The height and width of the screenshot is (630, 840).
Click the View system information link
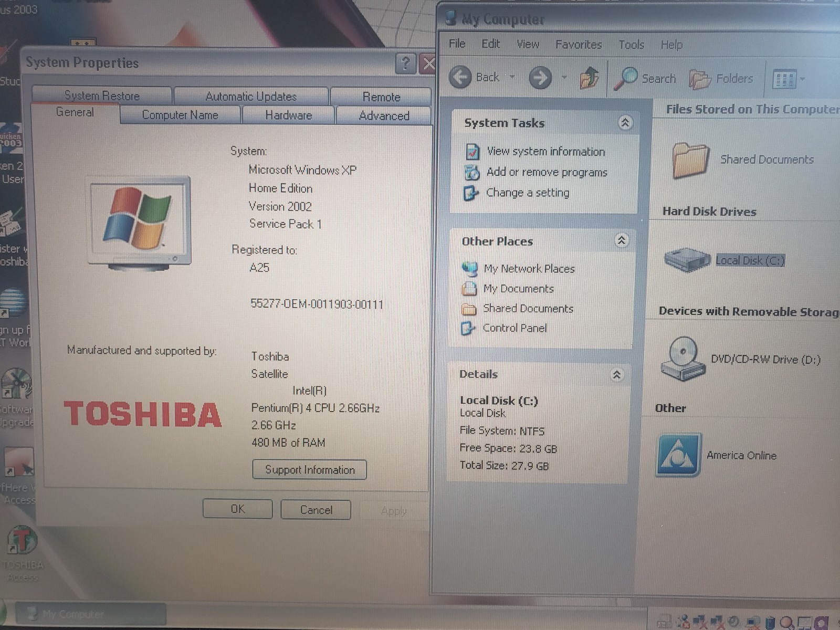(546, 152)
